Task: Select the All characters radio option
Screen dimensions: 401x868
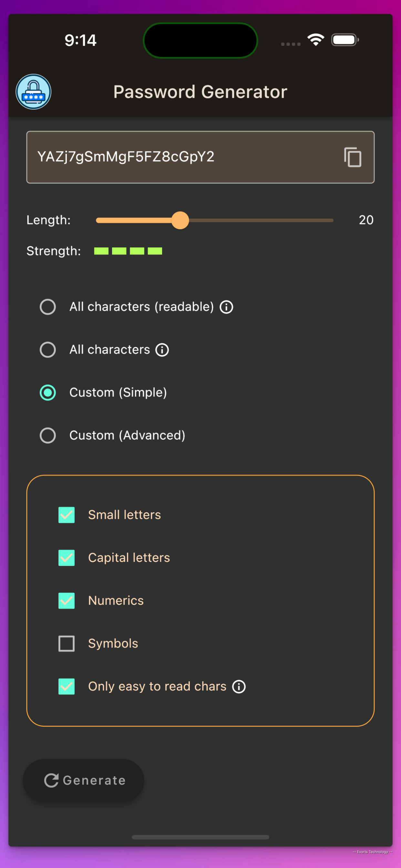Action: (48, 350)
